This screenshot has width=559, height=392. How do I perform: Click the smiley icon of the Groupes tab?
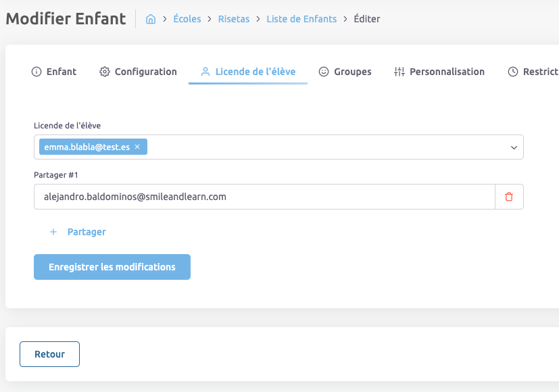[x=324, y=72]
